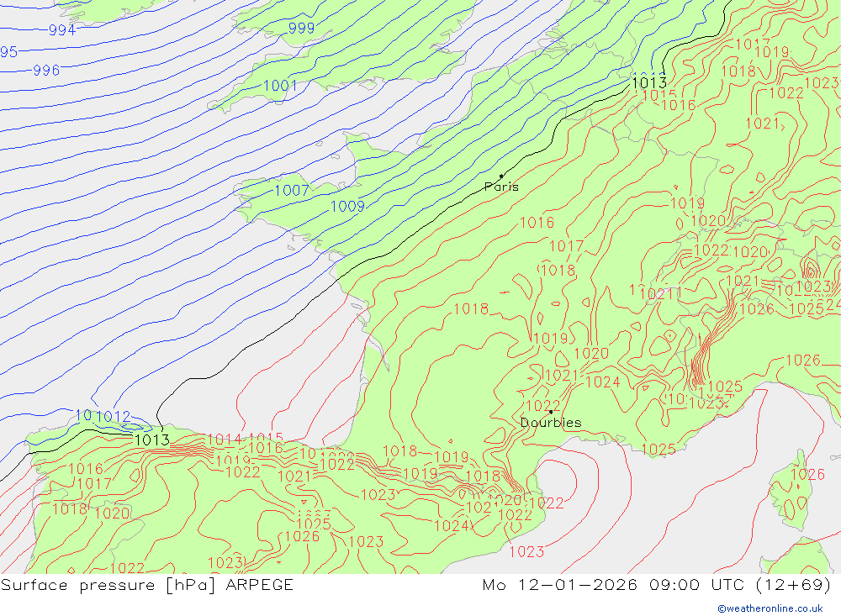Viewport: 841px width, 616px height.
Task: Select the blue 996 isobar label
Action: 46,71
